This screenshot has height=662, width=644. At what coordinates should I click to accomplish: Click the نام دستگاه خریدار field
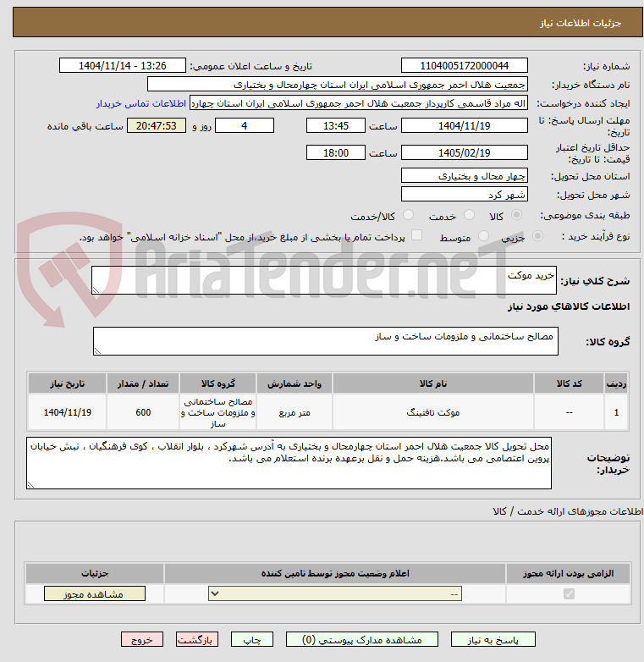tap(337, 85)
